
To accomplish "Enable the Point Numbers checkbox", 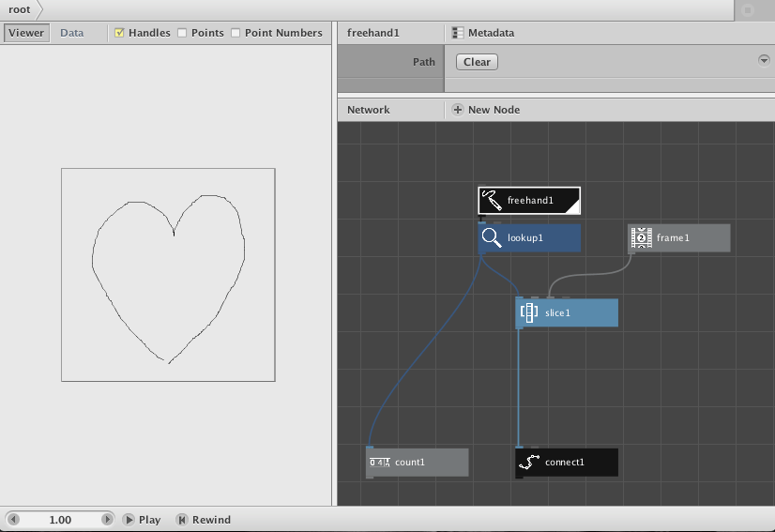I will (236, 33).
